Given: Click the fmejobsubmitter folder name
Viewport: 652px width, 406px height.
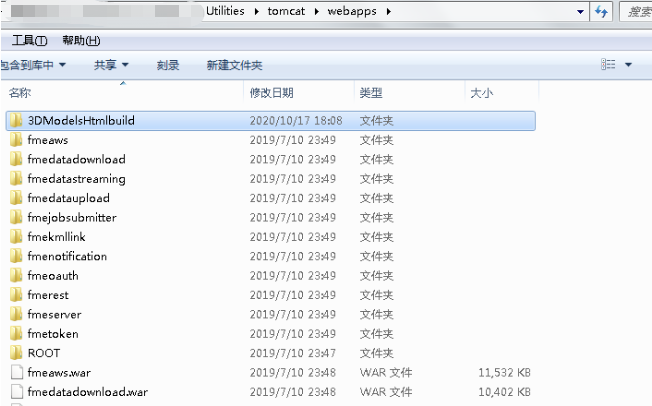Looking at the screenshot, I should pyautogui.click(x=72, y=218).
